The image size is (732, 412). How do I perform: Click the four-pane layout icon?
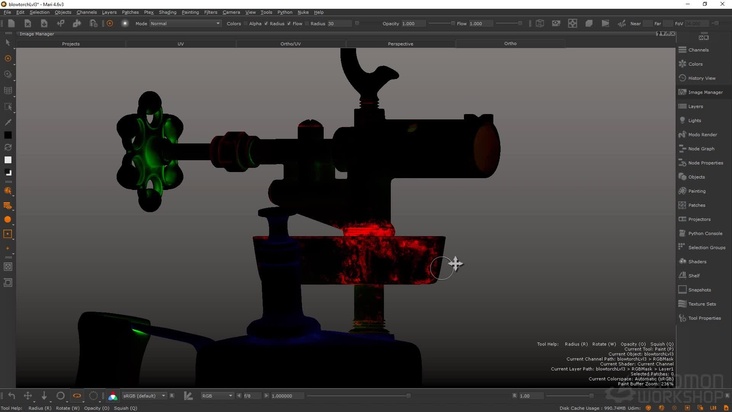pos(572,23)
